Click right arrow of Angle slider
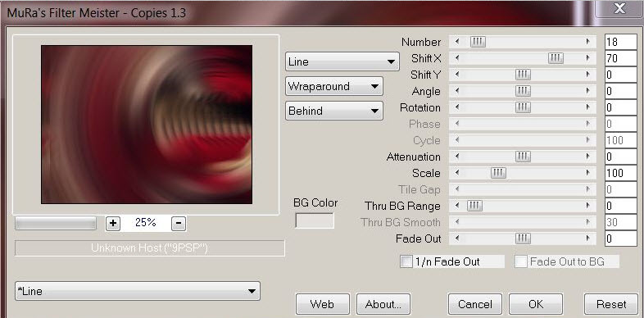 pyautogui.click(x=588, y=91)
